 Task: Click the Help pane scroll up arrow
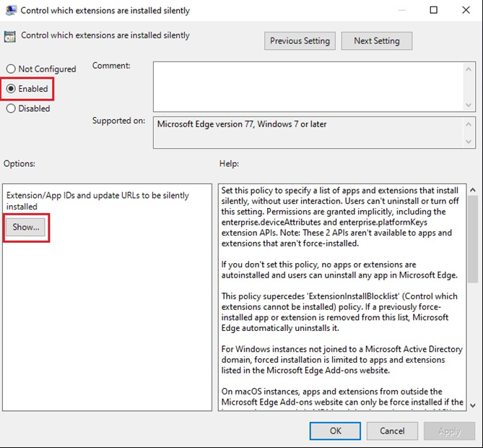click(x=472, y=190)
